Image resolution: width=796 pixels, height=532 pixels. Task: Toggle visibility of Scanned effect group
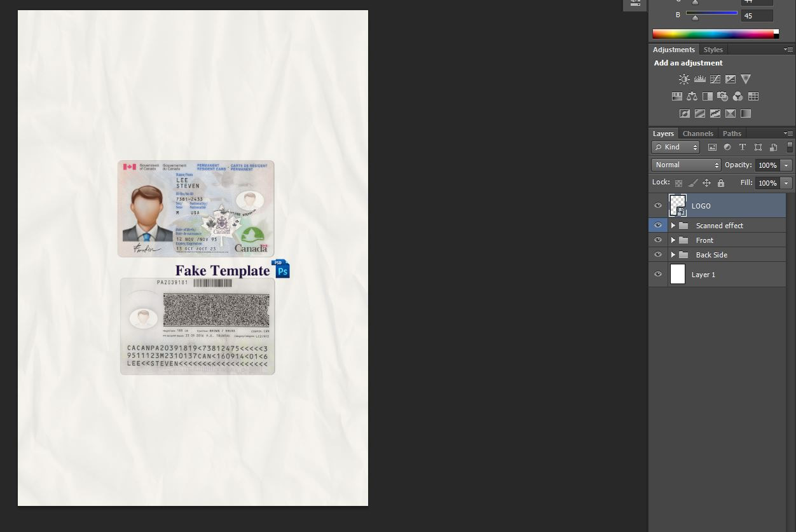(658, 226)
